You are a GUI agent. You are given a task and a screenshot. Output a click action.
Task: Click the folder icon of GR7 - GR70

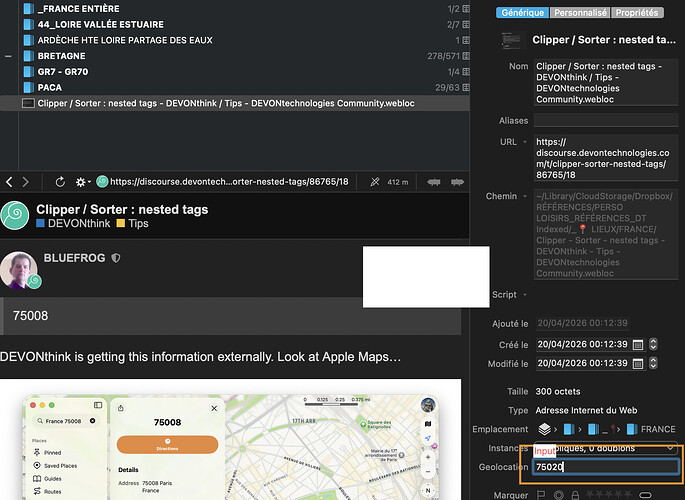28,71
